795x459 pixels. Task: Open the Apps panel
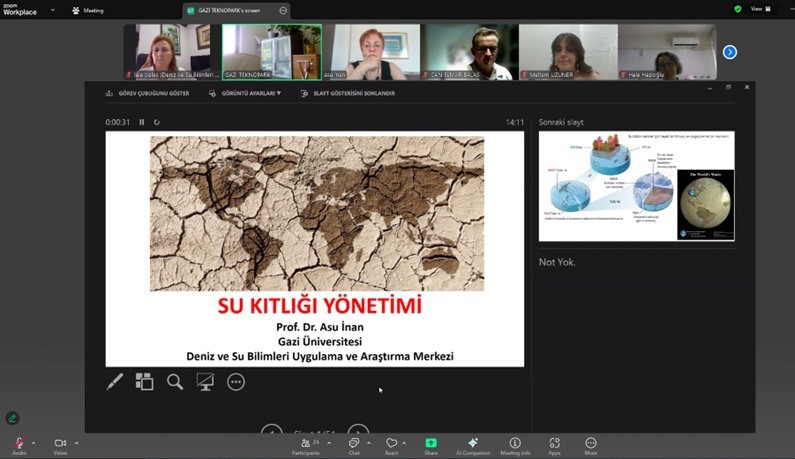[x=554, y=446]
